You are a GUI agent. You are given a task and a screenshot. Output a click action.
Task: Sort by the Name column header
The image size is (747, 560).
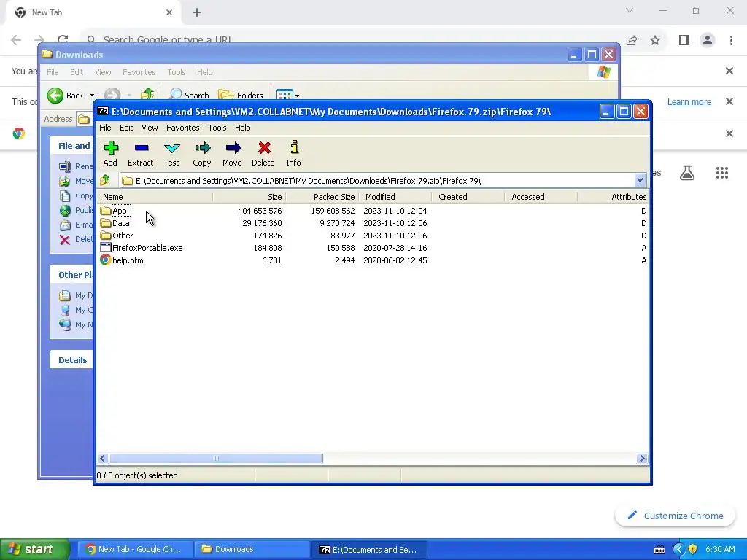click(x=155, y=197)
